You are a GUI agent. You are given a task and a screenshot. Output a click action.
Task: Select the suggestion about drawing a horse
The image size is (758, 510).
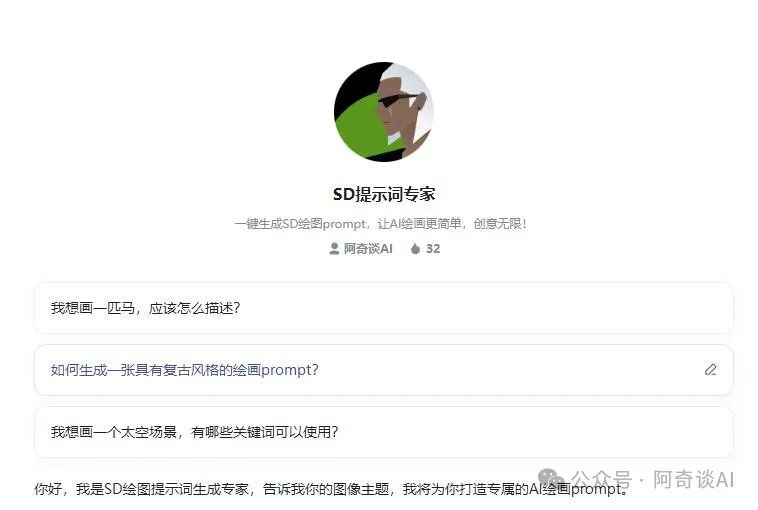pos(384,308)
